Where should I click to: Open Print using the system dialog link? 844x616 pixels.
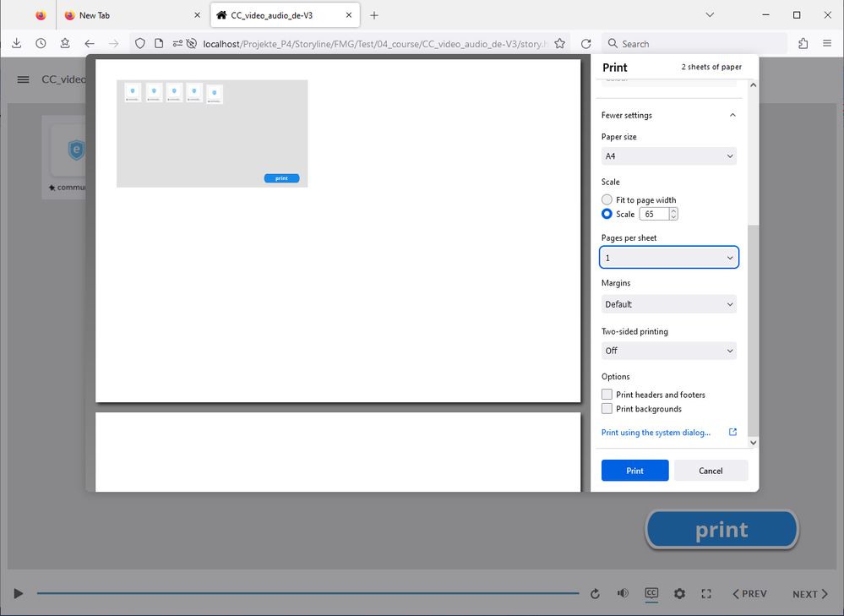(656, 433)
